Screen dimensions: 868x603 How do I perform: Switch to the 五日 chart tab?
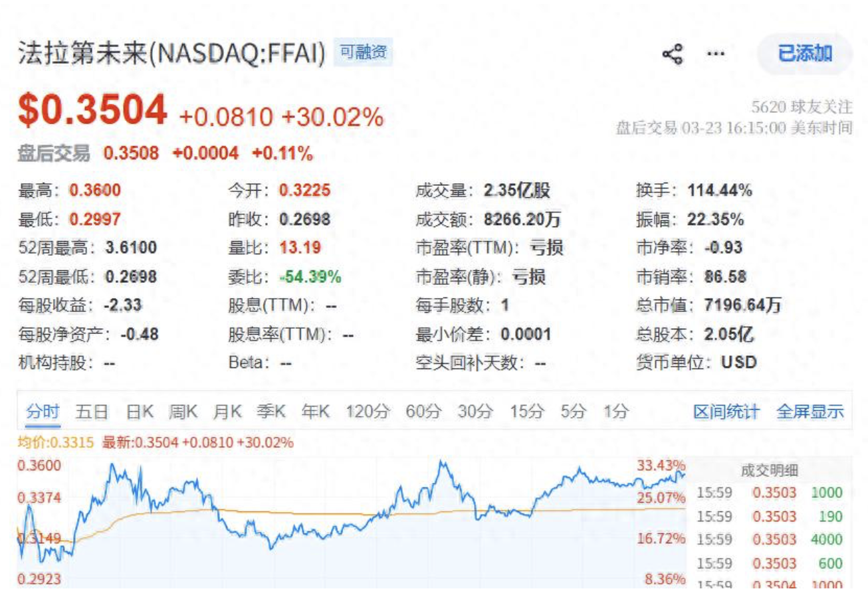tap(92, 412)
